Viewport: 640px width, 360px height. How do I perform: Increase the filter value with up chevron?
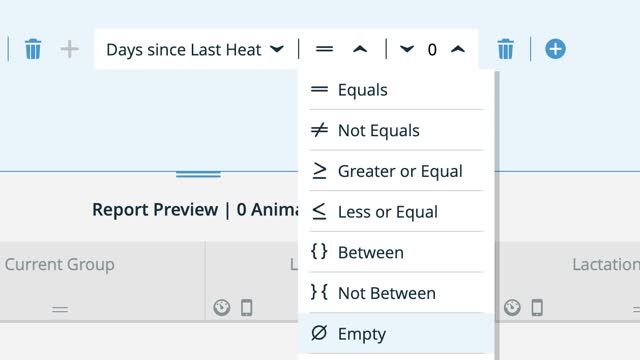(x=458, y=49)
